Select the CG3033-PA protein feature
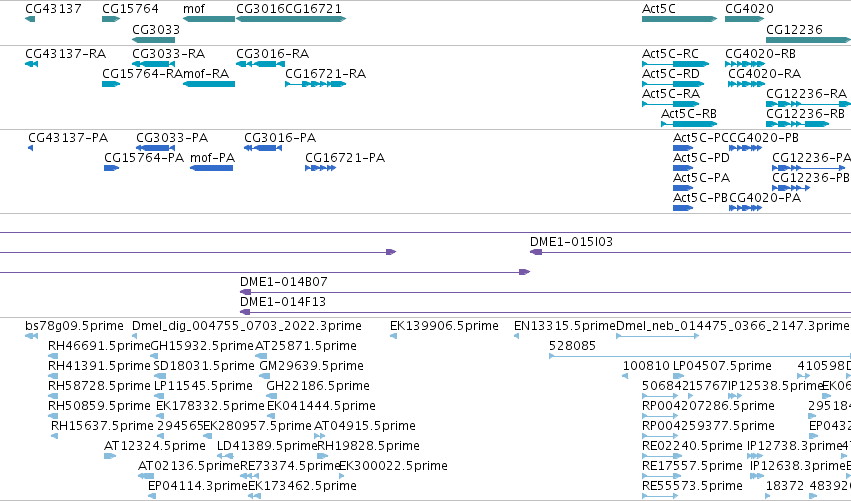The width and height of the screenshot is (851, 501). click(155, 148)
